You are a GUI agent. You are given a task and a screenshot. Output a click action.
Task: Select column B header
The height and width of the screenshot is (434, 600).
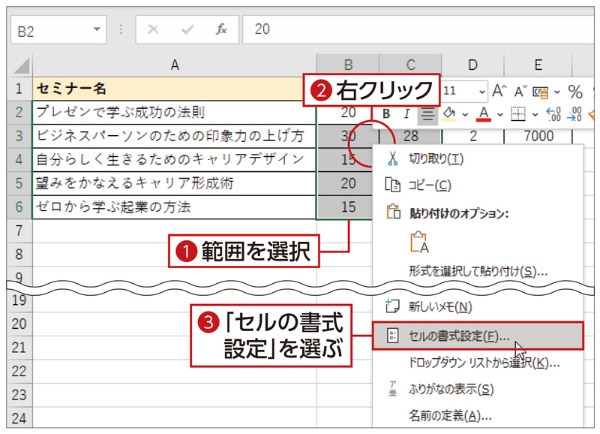tap(348, 65)
